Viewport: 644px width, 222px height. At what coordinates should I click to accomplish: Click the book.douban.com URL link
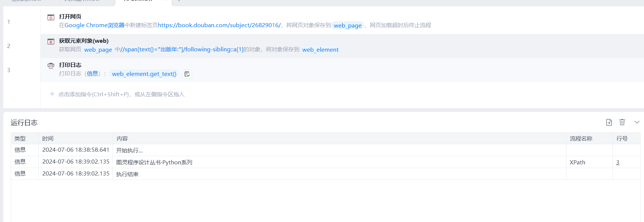click(x=219, y=25)
